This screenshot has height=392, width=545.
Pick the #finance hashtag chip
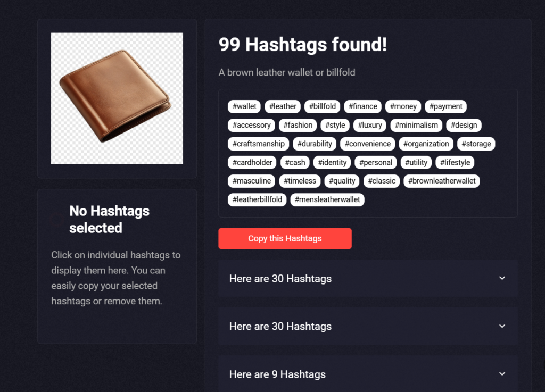tap(362, 106)
